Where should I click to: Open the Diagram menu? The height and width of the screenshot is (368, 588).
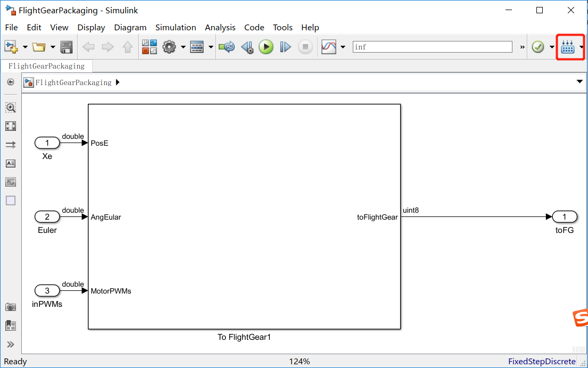point(130,27)
